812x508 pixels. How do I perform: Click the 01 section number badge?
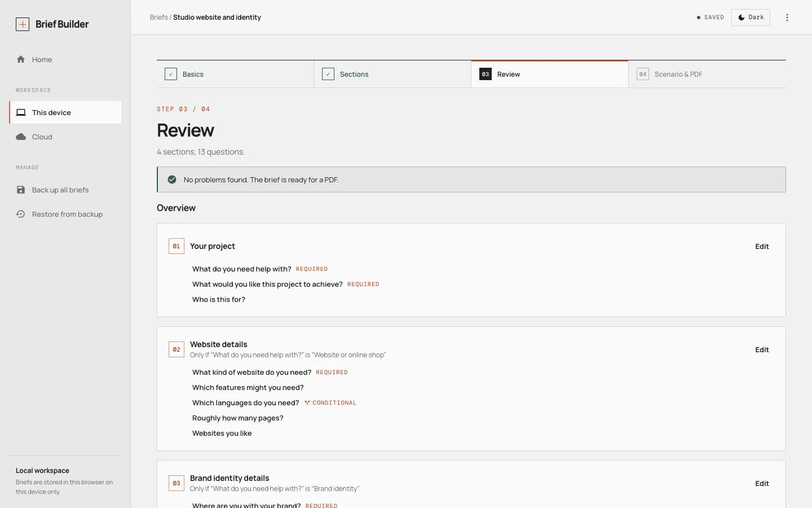[x=176, y=246]
